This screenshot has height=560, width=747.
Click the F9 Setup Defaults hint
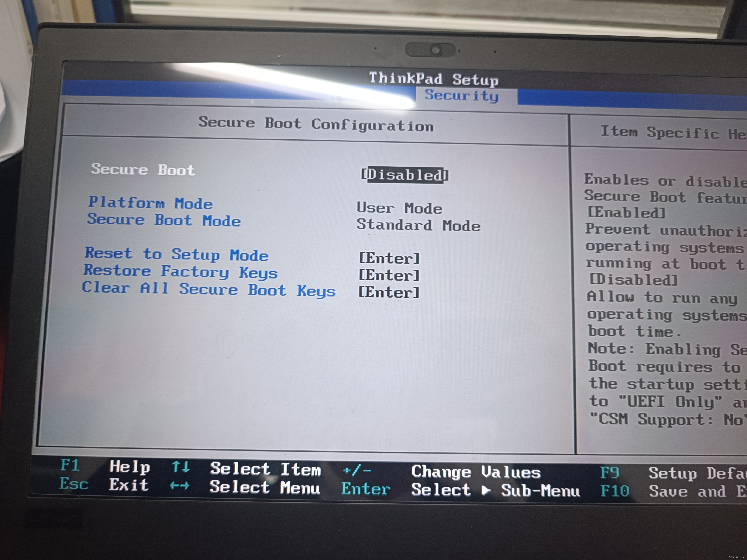(x=610, y=473)
